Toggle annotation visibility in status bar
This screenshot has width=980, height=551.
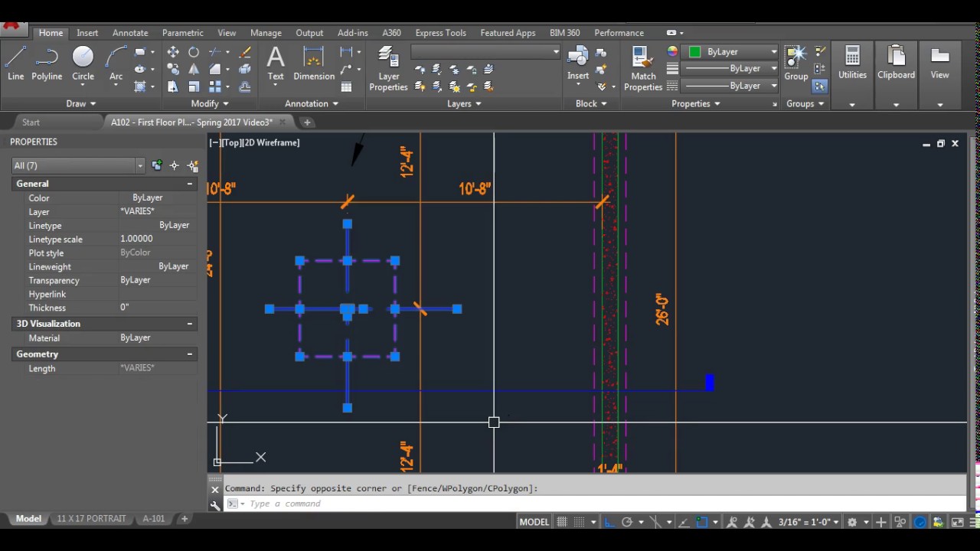tap(733, 522)
